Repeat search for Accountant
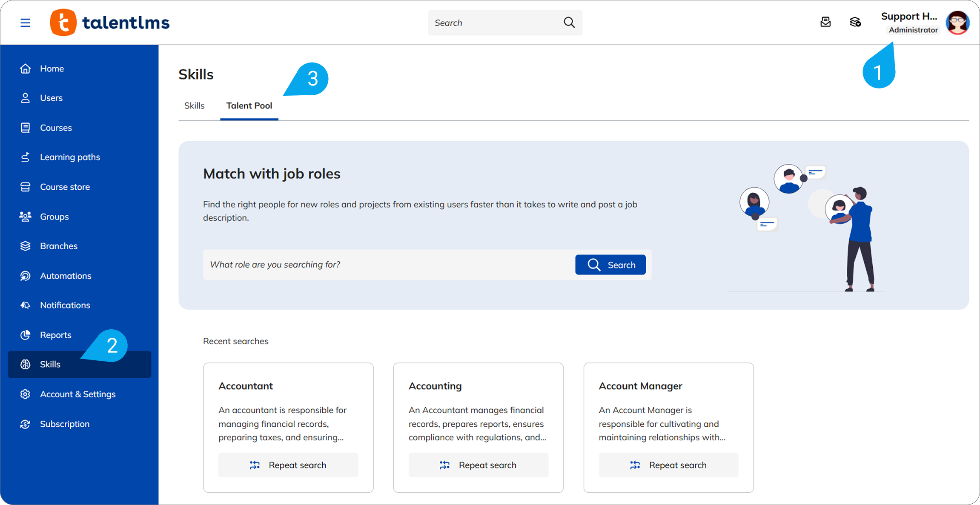980x505 pixels. pyautogui.click(x=288, y=465)
